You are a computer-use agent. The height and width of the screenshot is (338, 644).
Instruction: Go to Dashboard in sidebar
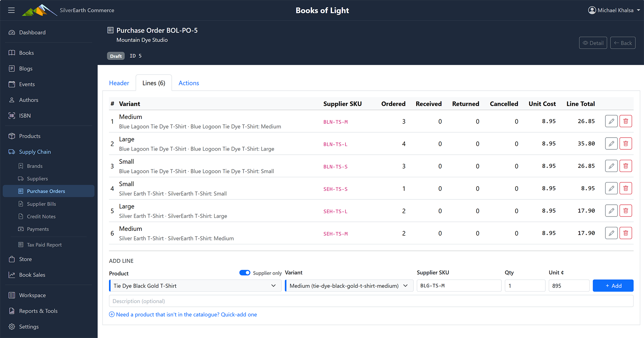[32, 33]
